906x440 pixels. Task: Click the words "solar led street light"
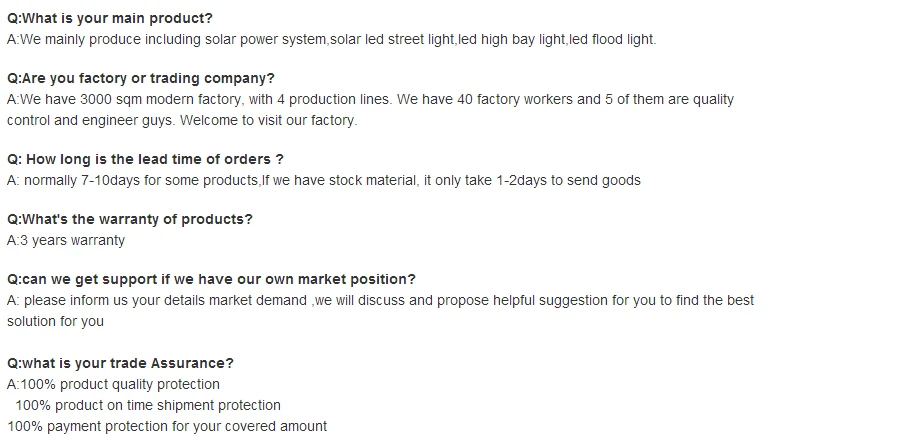(x=392, y=40)
